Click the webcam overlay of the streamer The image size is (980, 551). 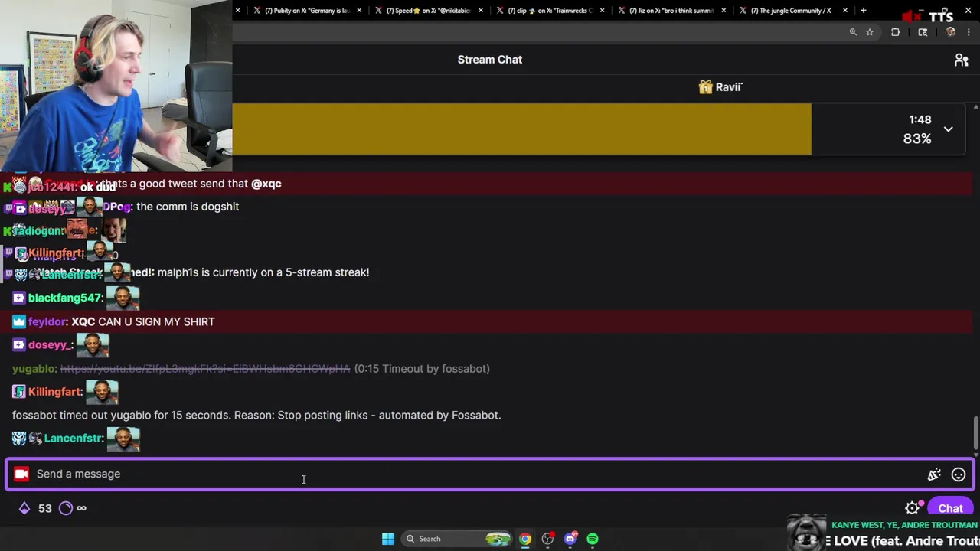coord(116,86)
